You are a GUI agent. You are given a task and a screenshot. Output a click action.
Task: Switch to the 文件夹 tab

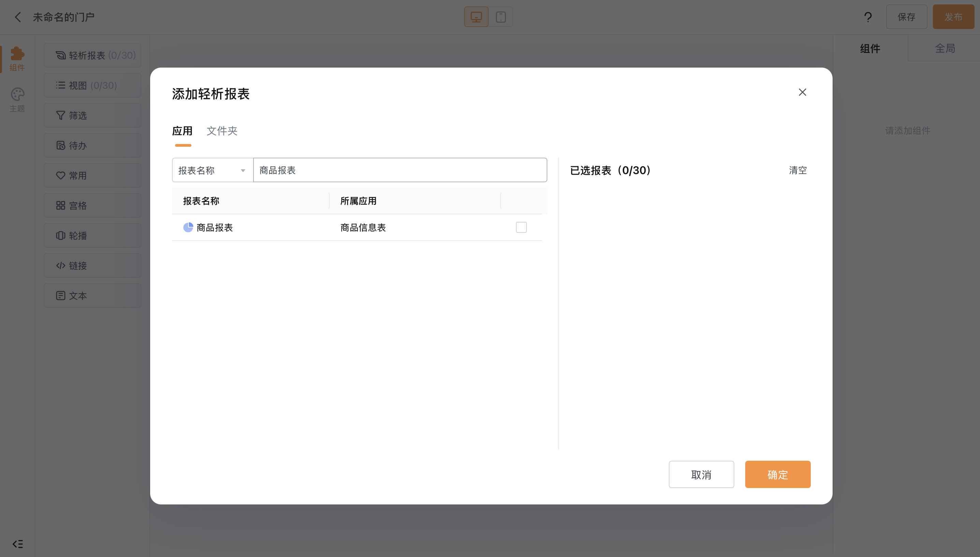point(222,131)
